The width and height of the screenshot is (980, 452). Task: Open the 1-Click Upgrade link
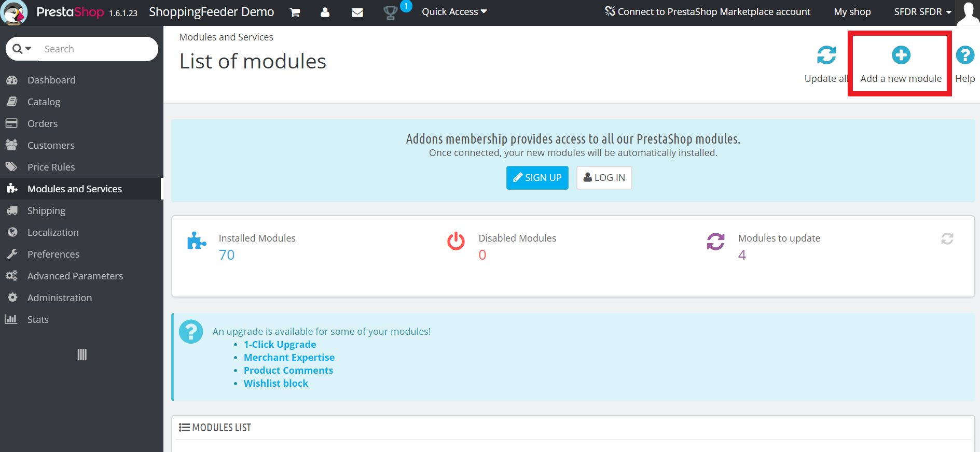point(280,344)
